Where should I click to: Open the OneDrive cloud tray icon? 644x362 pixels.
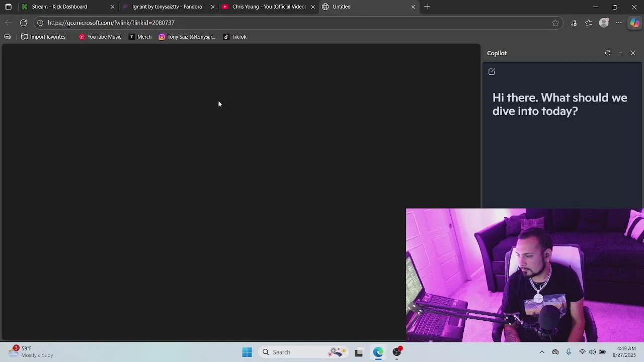pos(555,352)
